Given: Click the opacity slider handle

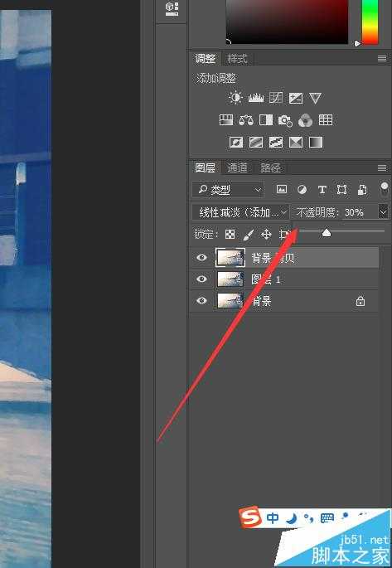Looking at the screenshot, I should pyautogui.click(x=327, y=232).
